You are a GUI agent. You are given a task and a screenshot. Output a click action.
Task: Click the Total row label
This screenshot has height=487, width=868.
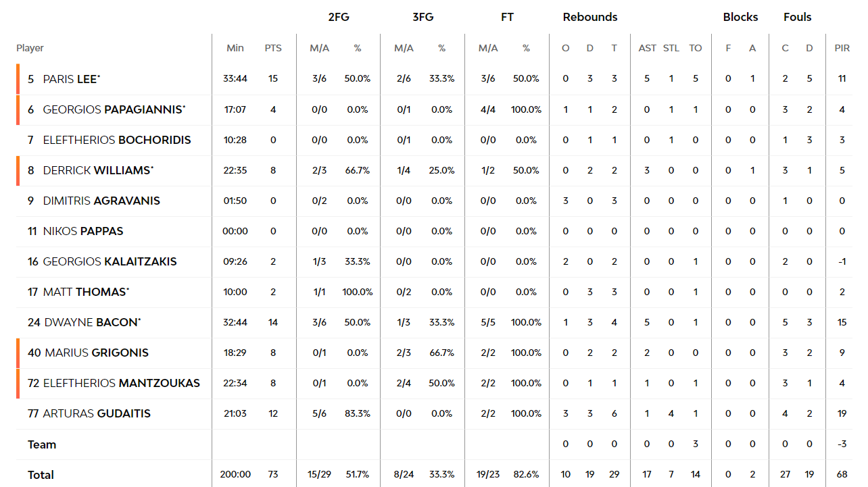(41, 475)
